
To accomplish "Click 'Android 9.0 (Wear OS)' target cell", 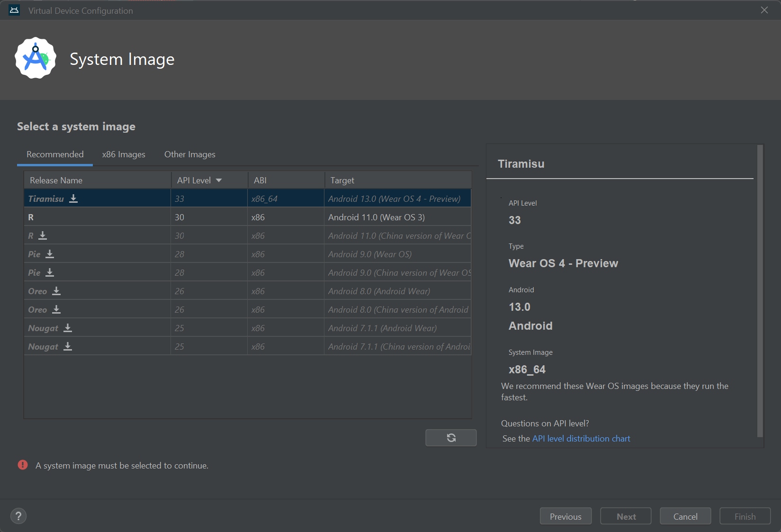I will [398, 254].
